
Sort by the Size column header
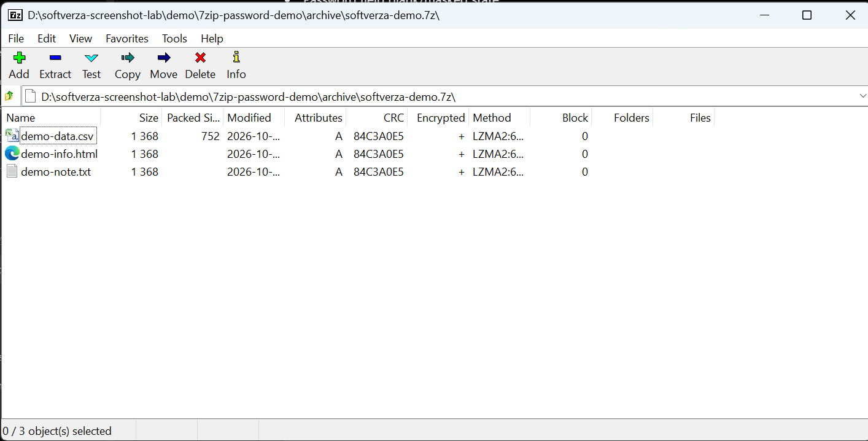(x=131, y=117)
